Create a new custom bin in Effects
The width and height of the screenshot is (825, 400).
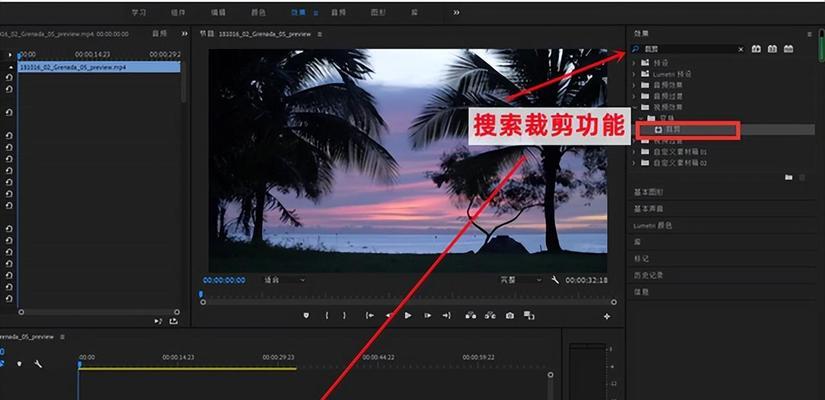(788, 177)
